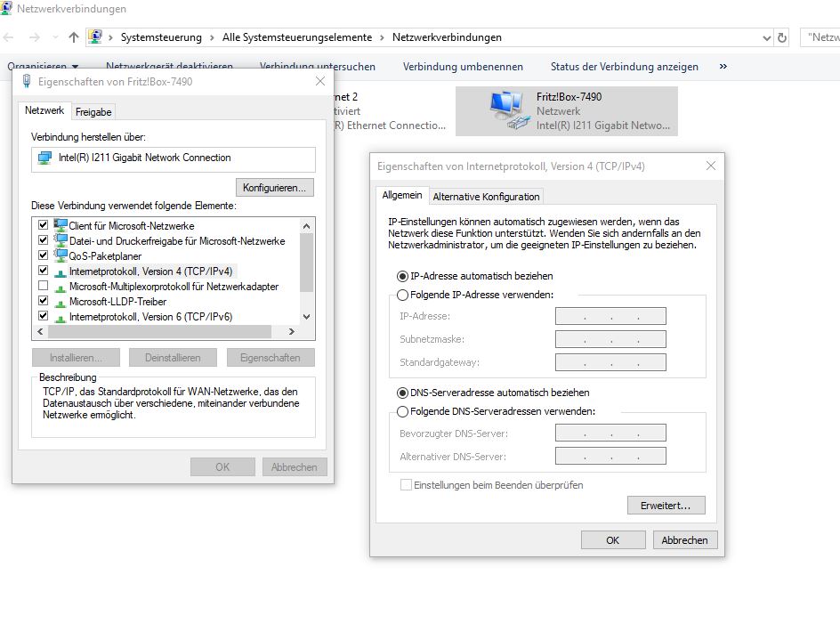Screen dimensions: 840x640
Task: Click the Erweitert button
Action: pos(666,506)
